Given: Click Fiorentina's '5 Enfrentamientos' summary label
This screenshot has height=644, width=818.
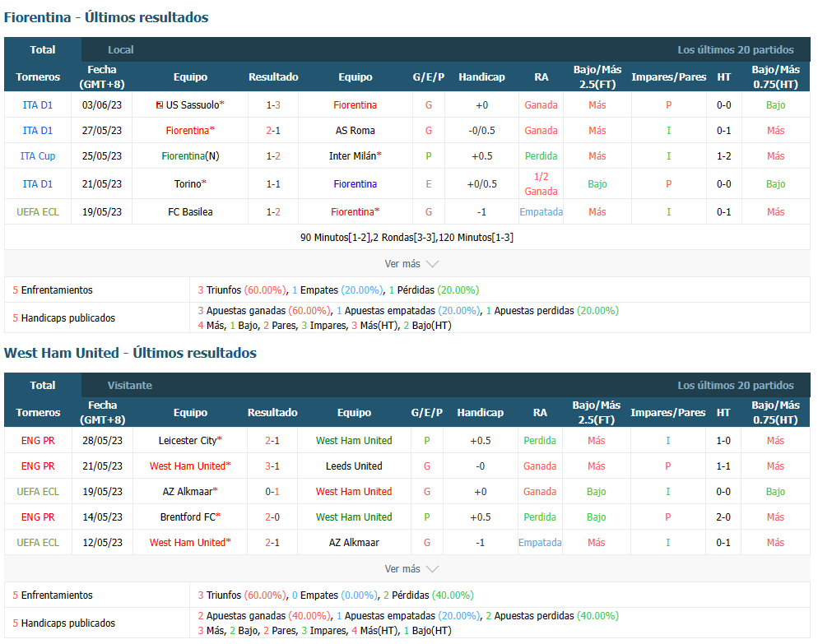Looking at the screenshot, I should [x=53, y=290].
